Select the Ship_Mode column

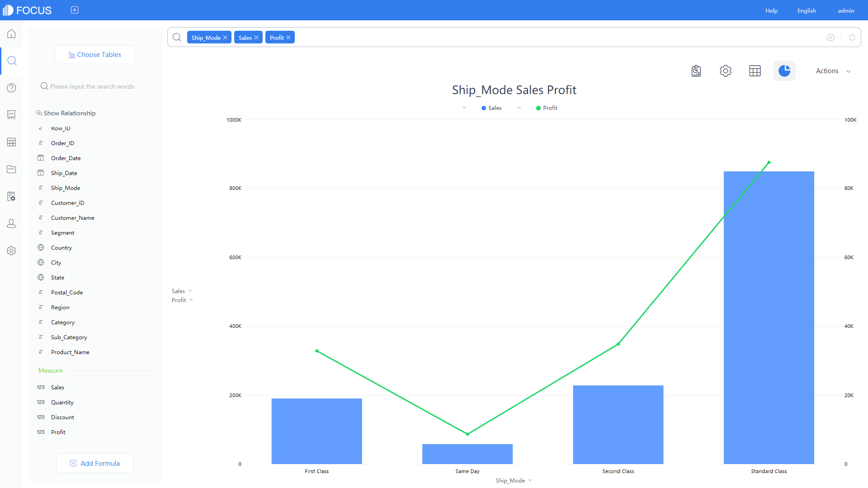coord(66,188)
